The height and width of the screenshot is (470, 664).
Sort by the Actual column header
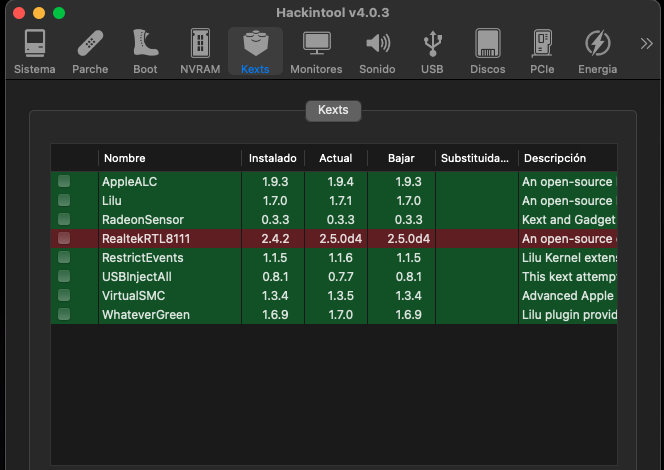point(336,158)
